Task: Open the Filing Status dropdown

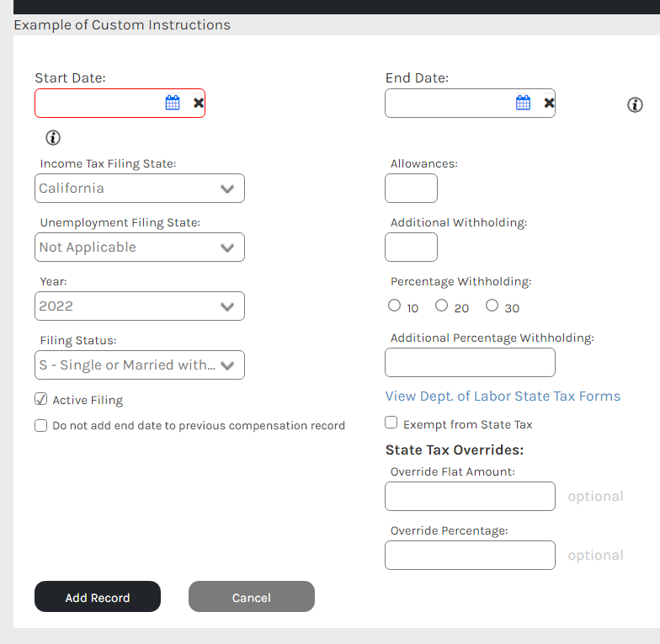Action: [x=140, y=365]
